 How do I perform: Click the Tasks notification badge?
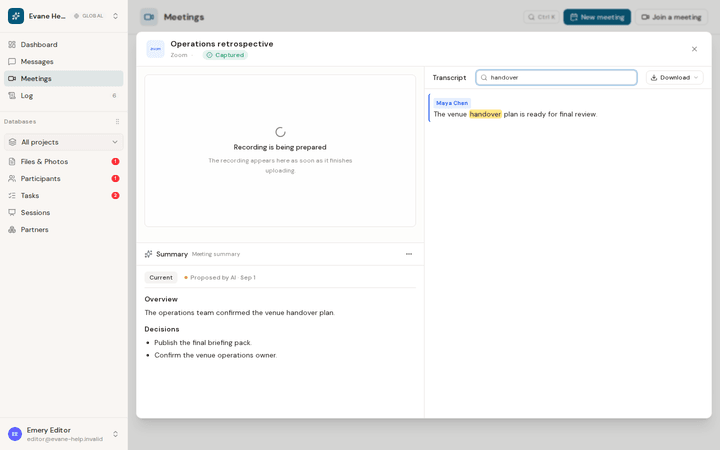(x=115, y=196)
